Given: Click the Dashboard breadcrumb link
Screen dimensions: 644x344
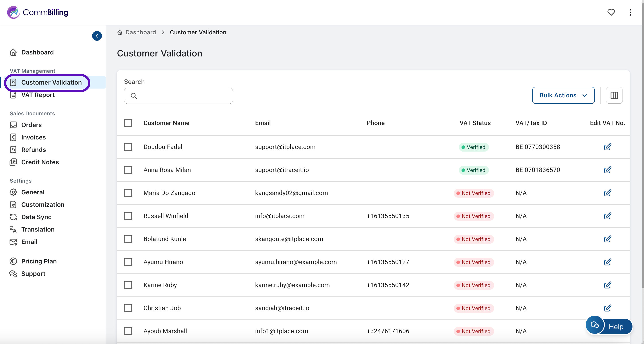Looking at the screenshot, I should pyautogui.click(x=140, y=33).
